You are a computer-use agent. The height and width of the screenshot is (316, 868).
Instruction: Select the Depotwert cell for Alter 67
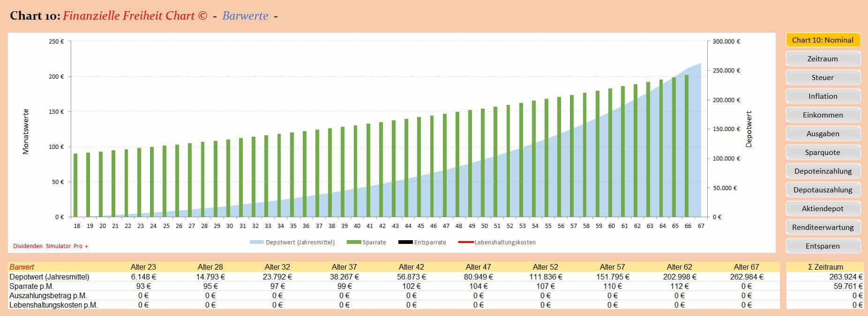pyautogui.click(x=747, y=277)
